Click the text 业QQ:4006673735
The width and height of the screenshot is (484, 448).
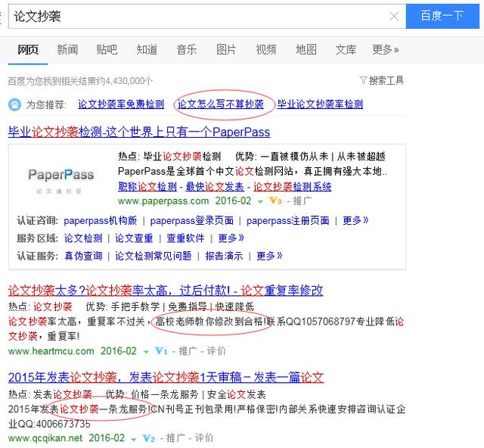[49, 424]
